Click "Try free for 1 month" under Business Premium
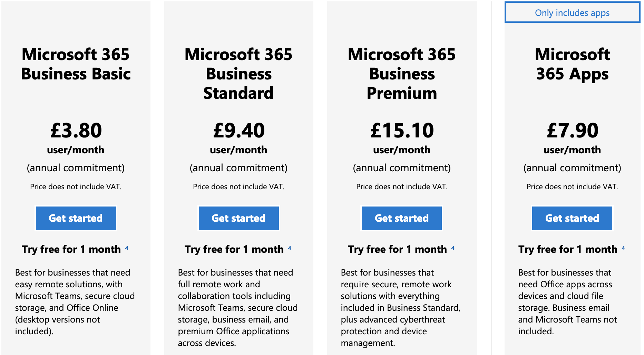Screen dimensions: 644x355 click(x=397, y=249)
